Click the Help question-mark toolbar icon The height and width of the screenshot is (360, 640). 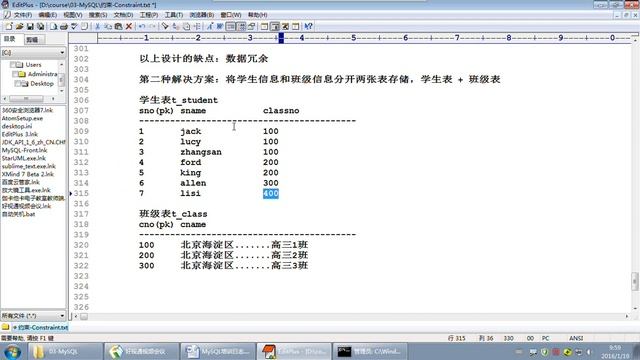point(308,27)
